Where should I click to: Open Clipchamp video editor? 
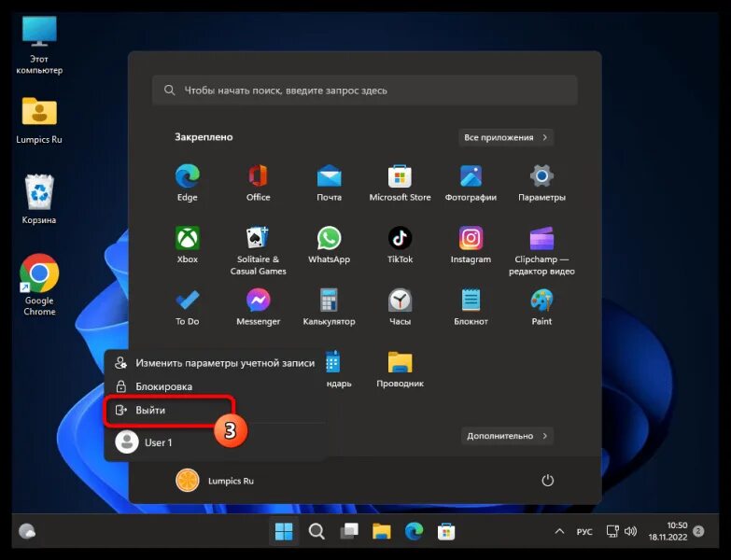click(x=541, y=251)
